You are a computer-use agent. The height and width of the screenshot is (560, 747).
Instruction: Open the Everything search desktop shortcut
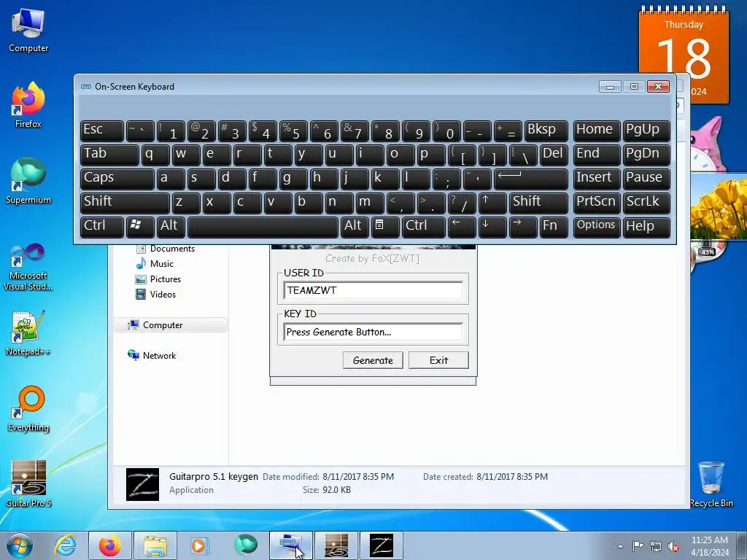tap(28, 408)
